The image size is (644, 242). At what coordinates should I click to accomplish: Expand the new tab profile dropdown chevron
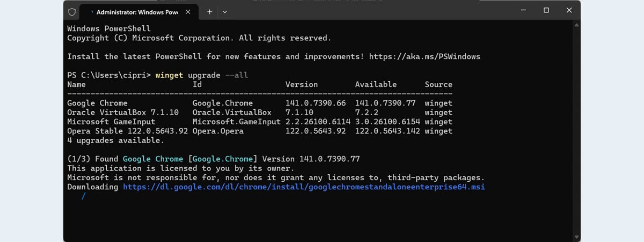tap(224, 11)
